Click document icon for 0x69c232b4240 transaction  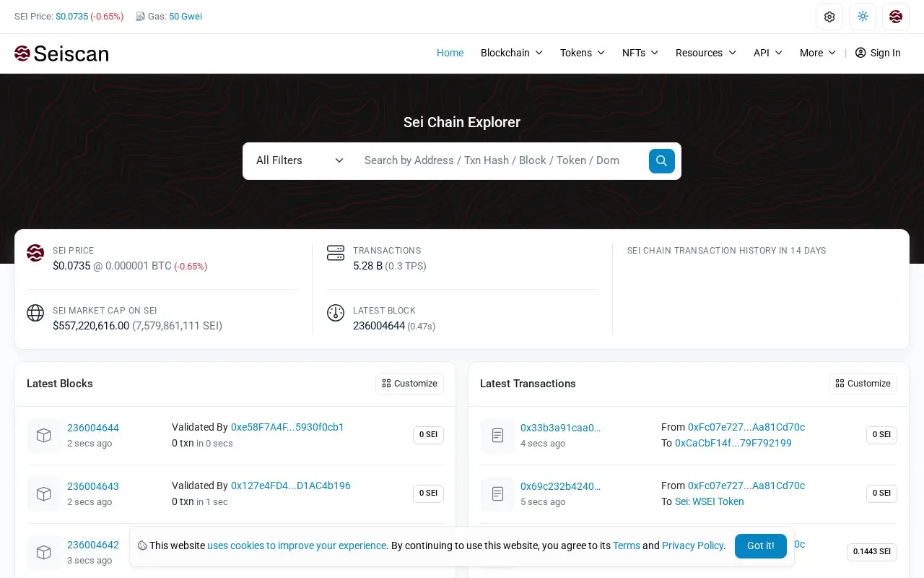[497, 494]
